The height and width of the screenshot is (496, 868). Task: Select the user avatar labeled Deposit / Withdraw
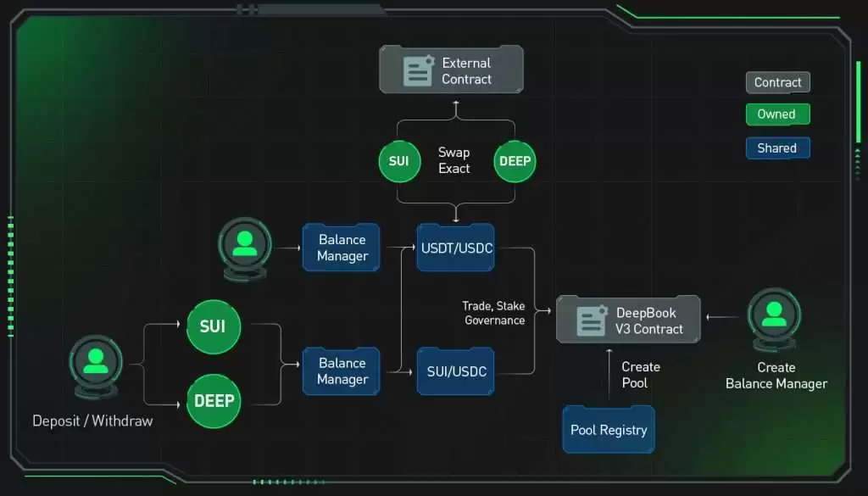(94, 363)
